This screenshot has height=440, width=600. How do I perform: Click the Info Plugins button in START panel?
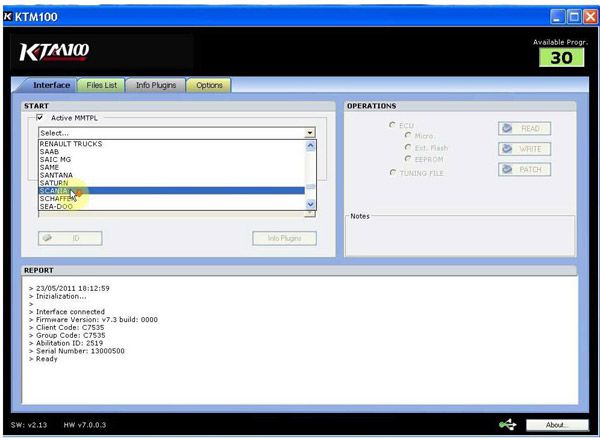coord(284,238)
